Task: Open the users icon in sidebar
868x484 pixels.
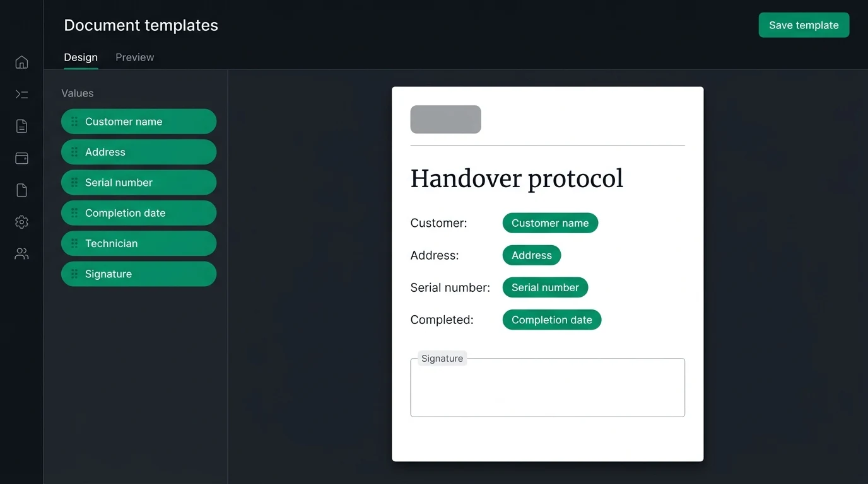Action: pyautogui.click(x=21, y=254)
